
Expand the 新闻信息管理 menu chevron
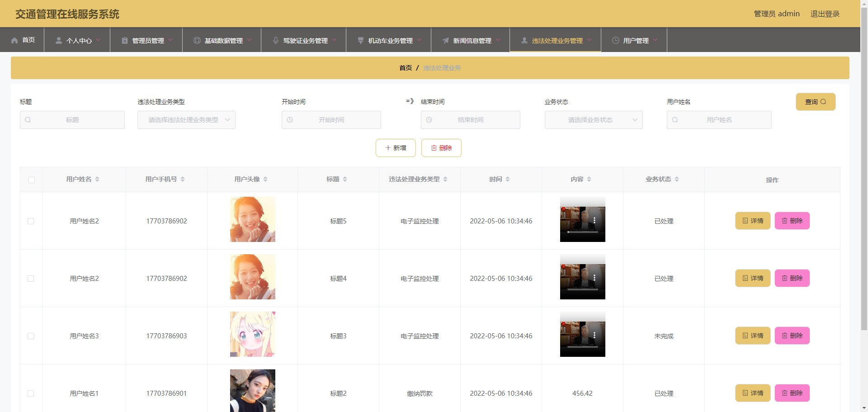pos(498,40)
